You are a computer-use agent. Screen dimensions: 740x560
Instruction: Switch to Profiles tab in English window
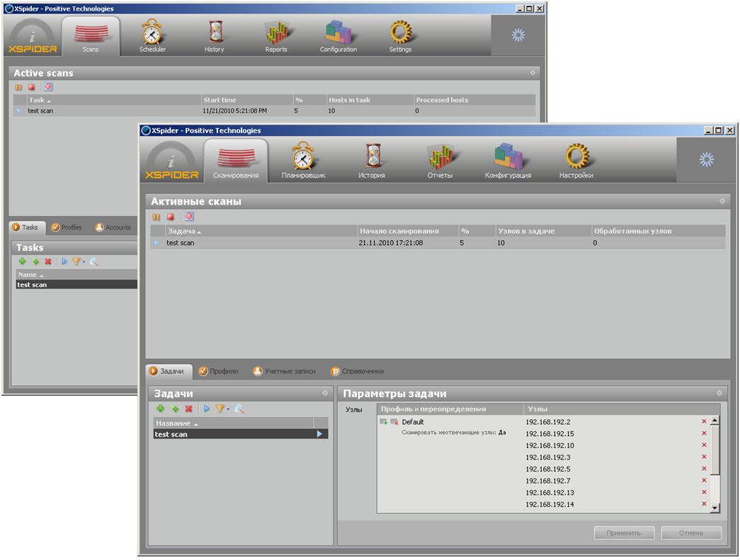pyautogui.click(x=67, y=227)
